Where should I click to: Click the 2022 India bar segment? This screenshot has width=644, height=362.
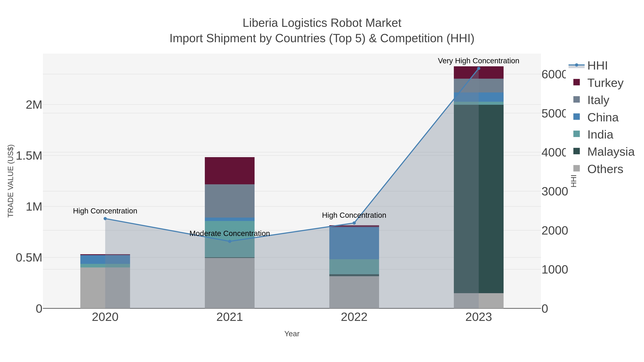coord(354,267)
